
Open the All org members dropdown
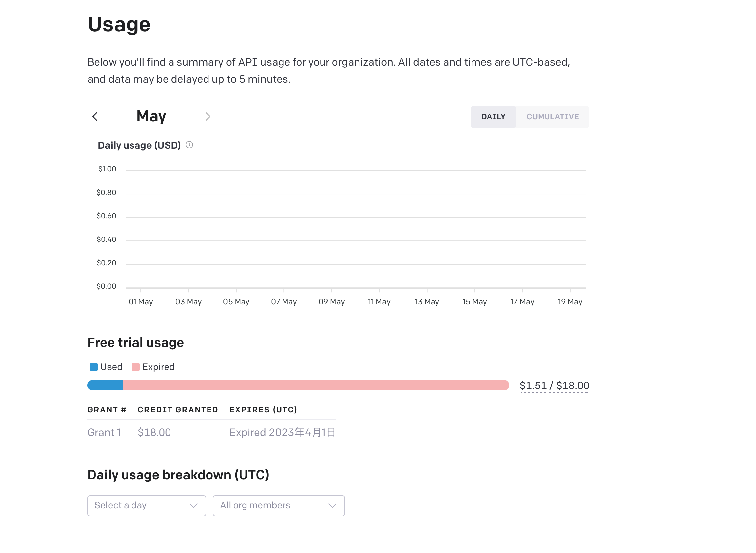[x=278, y=505]
